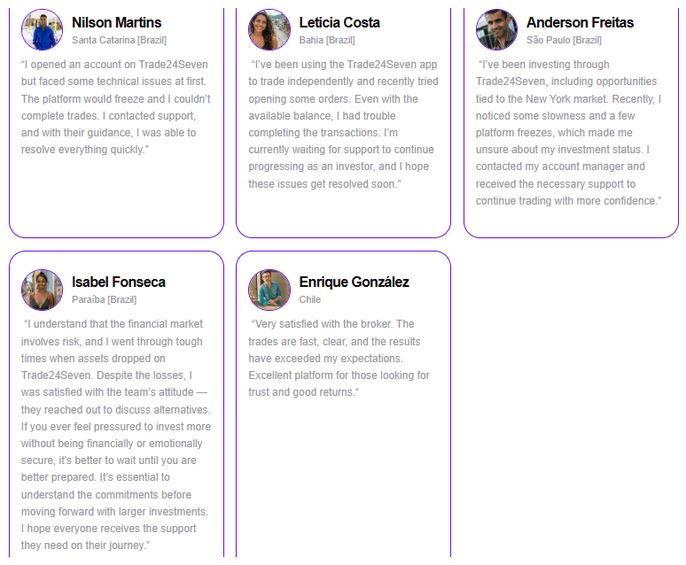686x565 pixels.
Task: Select the Isabel Fonseca name heading
Action: point(119,282)
